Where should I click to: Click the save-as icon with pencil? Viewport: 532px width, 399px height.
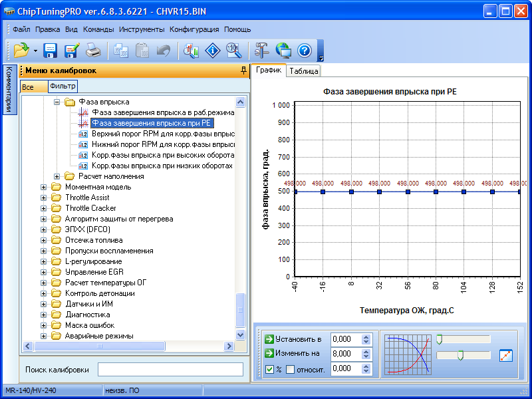[x=72, y=50]
